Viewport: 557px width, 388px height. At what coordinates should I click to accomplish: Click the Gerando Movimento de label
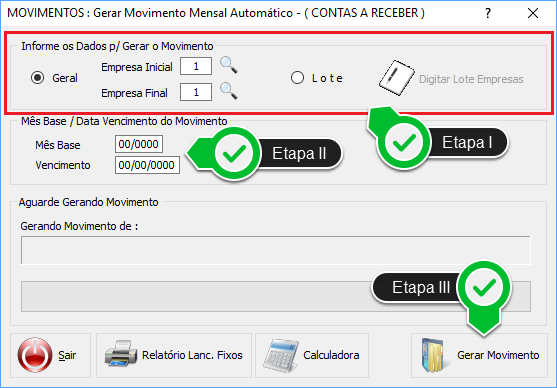click(79, 226)
